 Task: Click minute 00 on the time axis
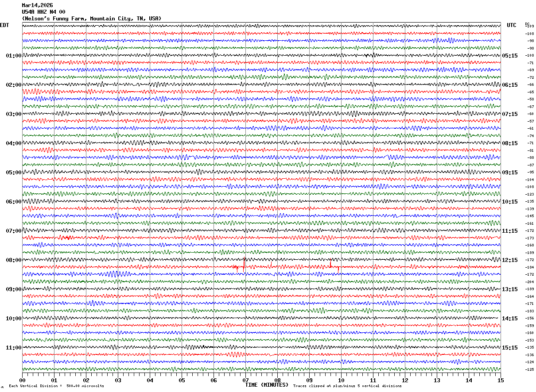tap(22, 380)
